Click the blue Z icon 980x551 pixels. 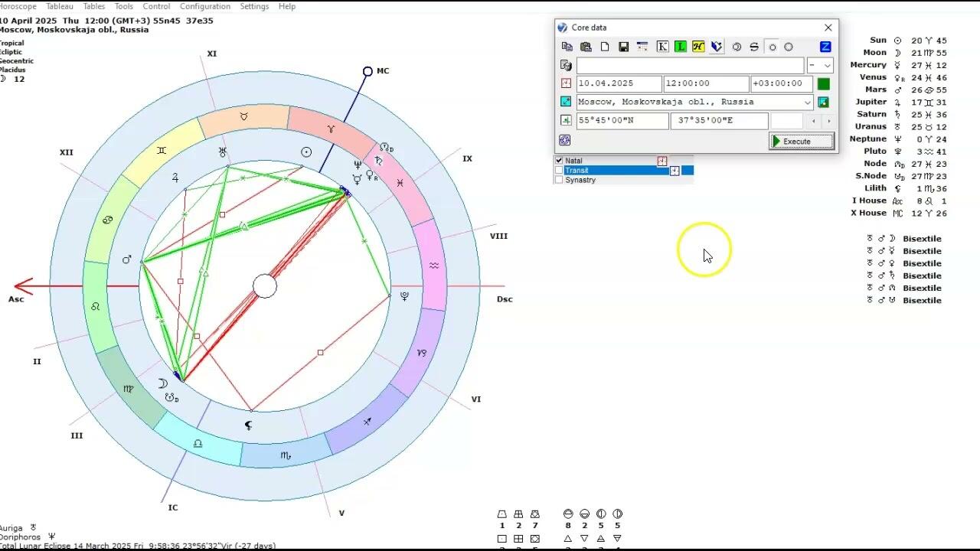coord(825,47)
